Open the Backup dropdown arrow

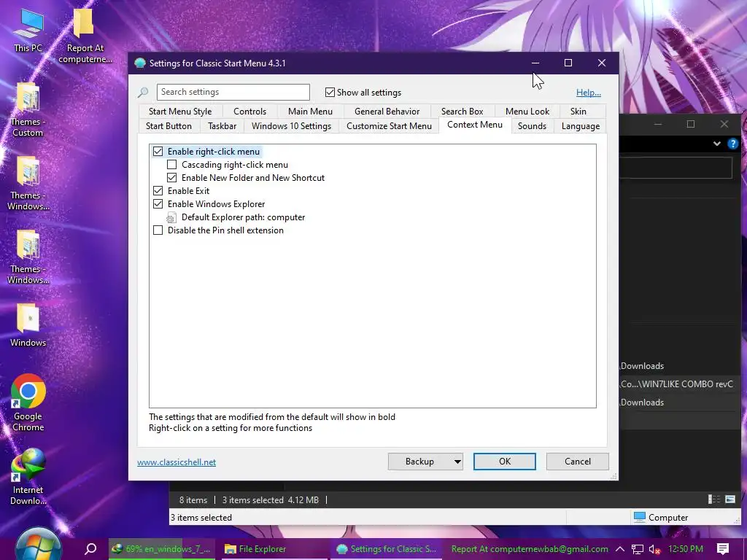457,462
